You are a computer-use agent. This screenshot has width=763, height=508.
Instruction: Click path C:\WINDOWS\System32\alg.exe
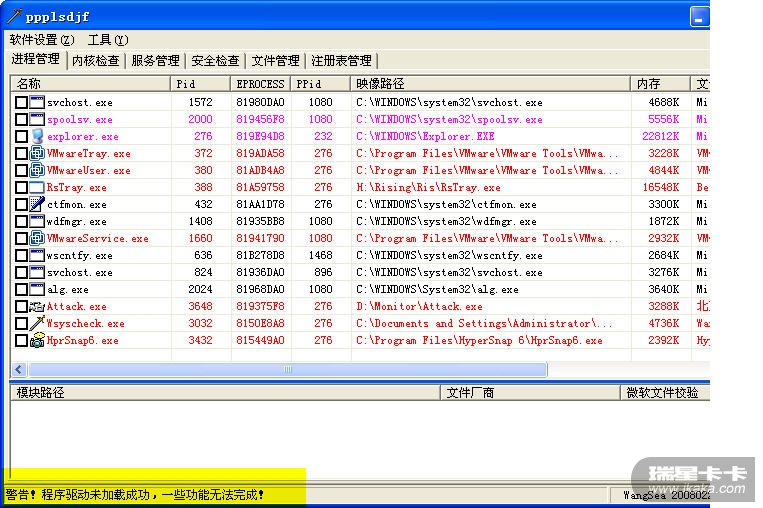[x=437, y=290]
